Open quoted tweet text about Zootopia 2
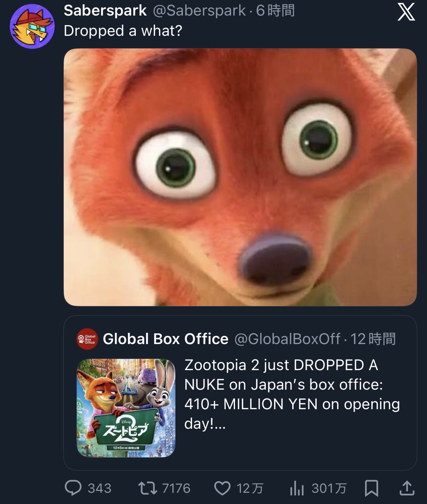427x504 pixels. (x=292, y=394)
